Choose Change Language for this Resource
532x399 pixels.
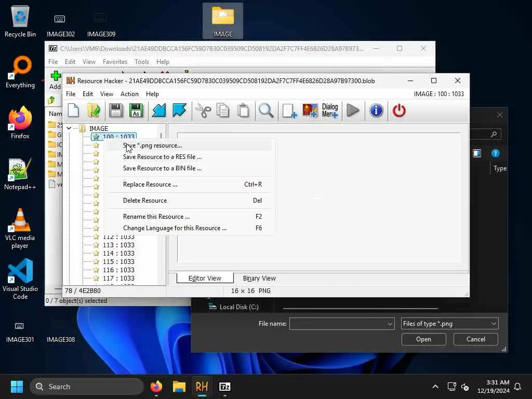tap(189, 228)
